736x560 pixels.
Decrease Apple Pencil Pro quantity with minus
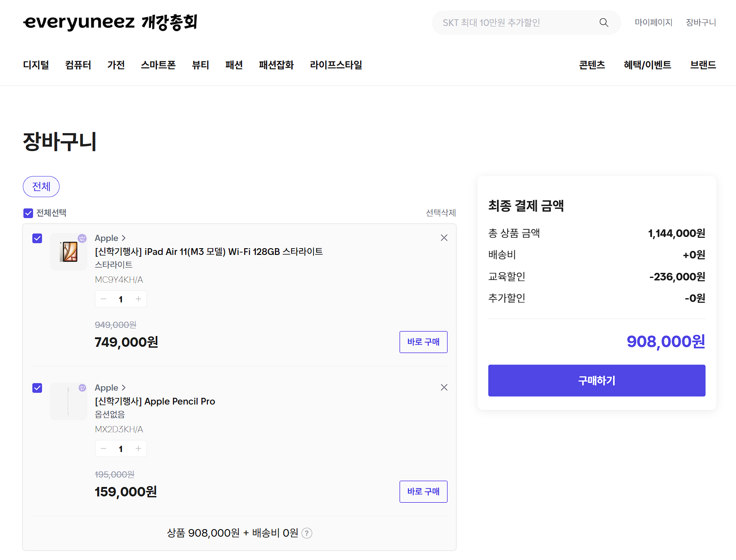pos(103,448)
